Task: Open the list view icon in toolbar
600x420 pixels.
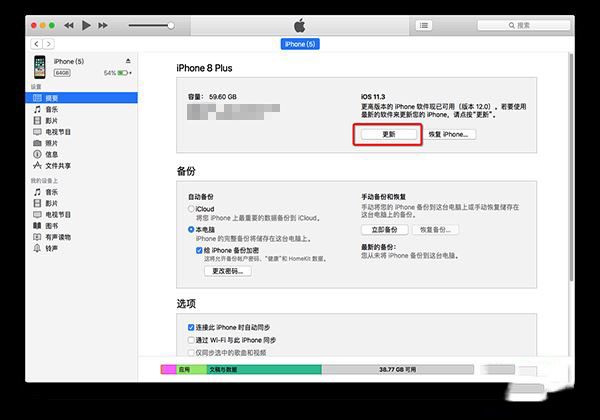Action: 425,24
